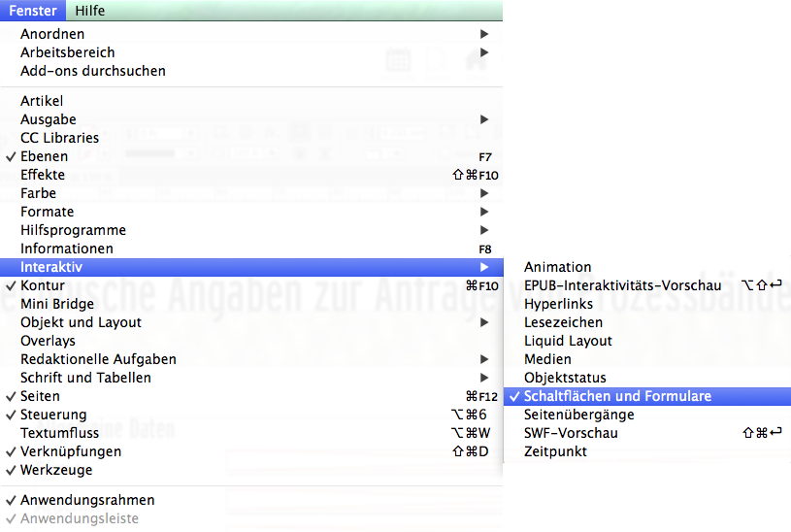The width and height of the screenshot is (791, 532).
Task: Expand the Anordnen submenu
Action: pos(52,34)
